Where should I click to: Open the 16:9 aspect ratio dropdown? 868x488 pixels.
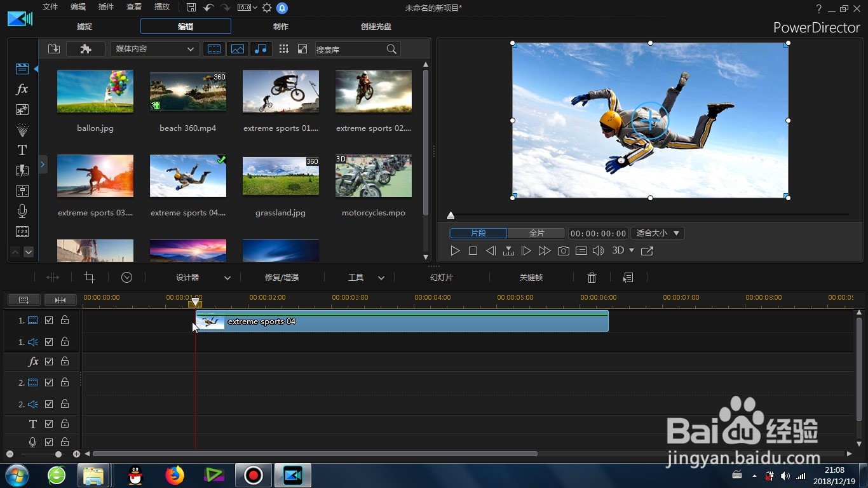[247, 8]
